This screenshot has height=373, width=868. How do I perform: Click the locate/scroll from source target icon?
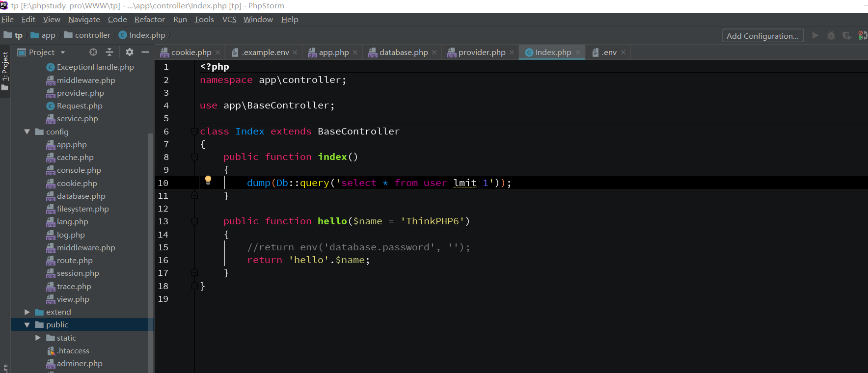pos(93,52)
